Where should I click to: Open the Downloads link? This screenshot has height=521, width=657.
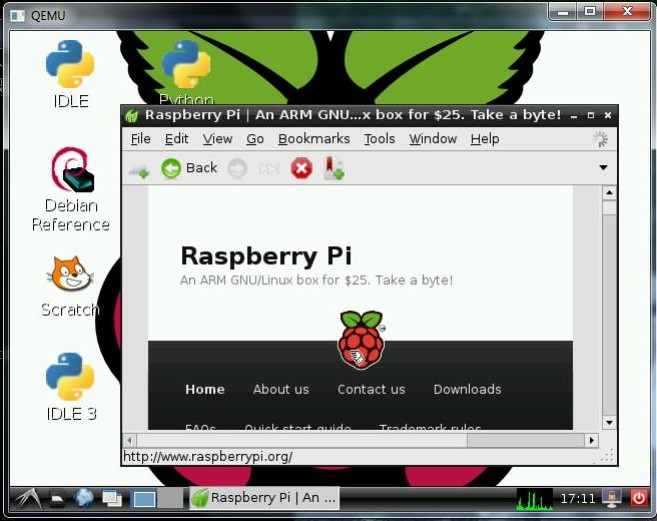pyautogui.click(x=467, y=389)
